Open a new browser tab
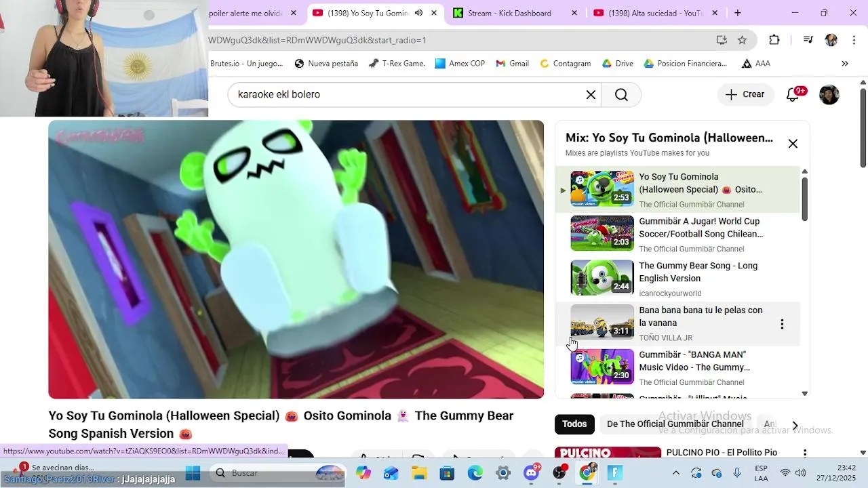This screenshot has width=868, height=488. (x=738, y=13)
